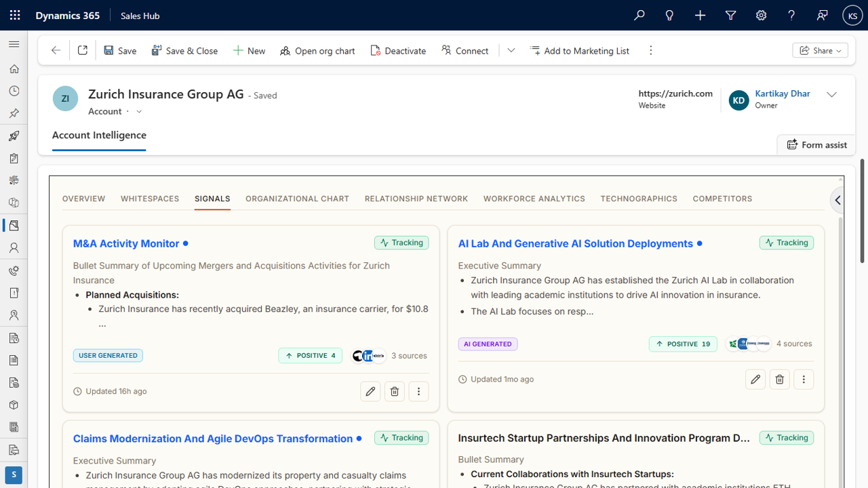Screen dimensions: 868x488
Task: Click the plus quick create icon
Action: point(700,15)
